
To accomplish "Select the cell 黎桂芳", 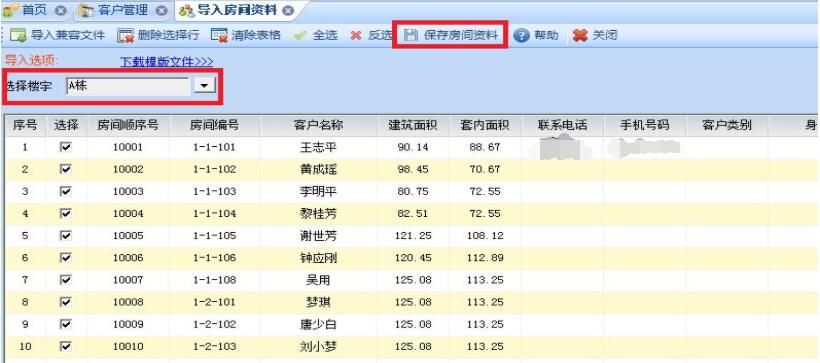I will coord(318,213).
